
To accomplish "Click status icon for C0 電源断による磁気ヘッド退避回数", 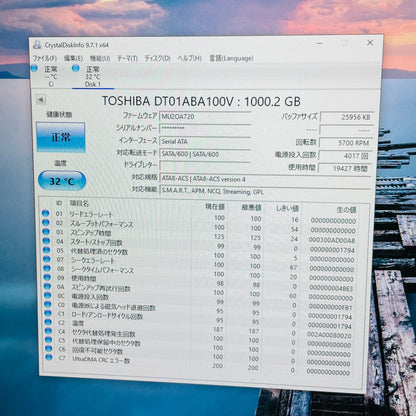I will 48,304.
